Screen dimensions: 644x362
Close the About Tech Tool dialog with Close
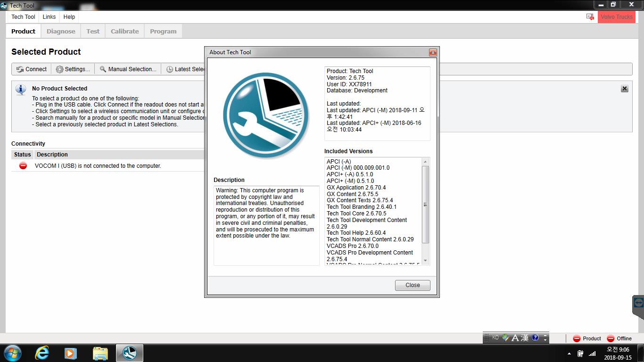point(413,285)
